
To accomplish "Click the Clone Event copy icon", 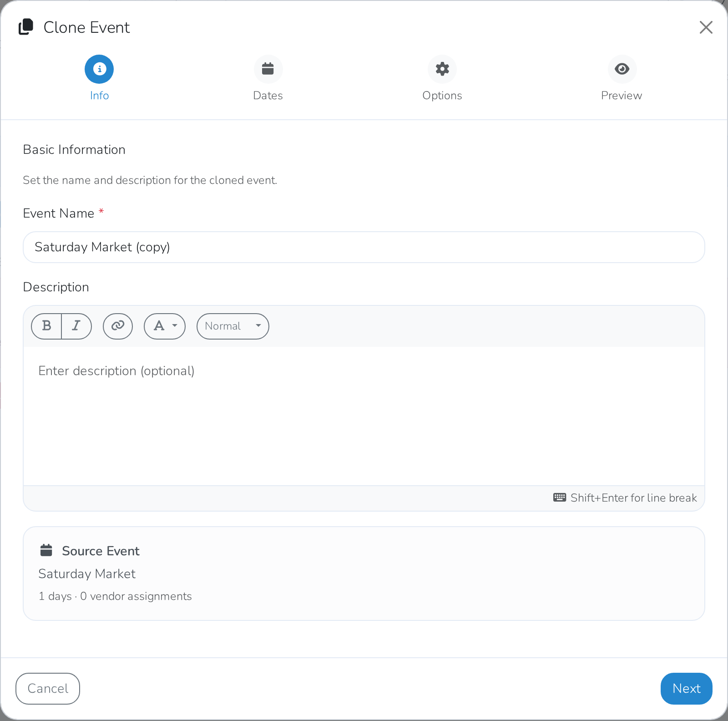I will pos(26,27).
